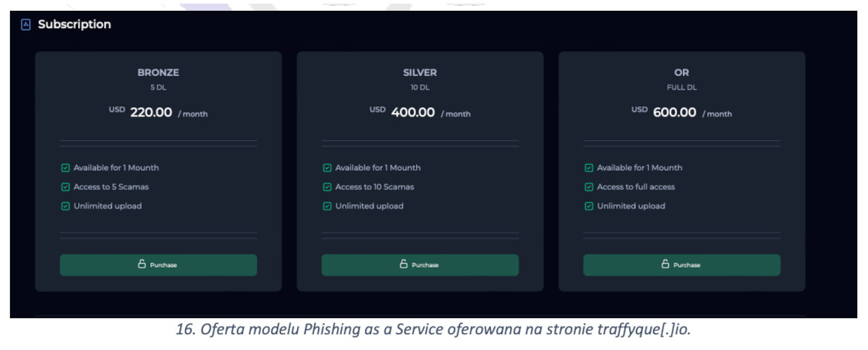Toggle OR 'Unlimited upload' checkbox
The width and height of the screenshot is (868, 350).
[x=589, y=206]
